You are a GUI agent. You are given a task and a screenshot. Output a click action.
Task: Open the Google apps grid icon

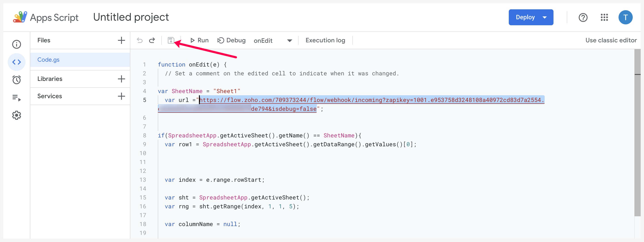tap(604, 17)
